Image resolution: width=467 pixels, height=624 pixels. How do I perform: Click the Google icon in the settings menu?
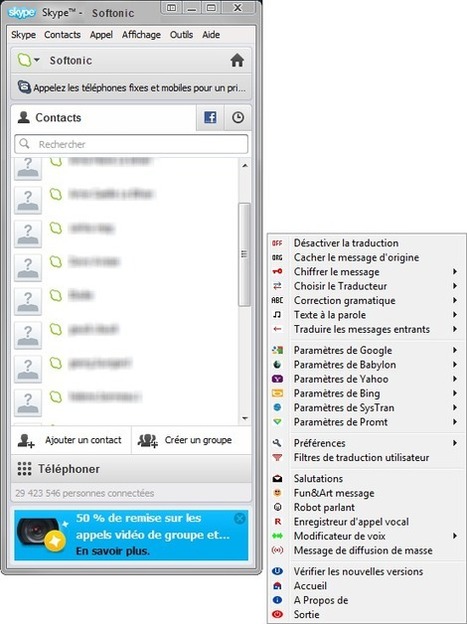pos(277,350)
